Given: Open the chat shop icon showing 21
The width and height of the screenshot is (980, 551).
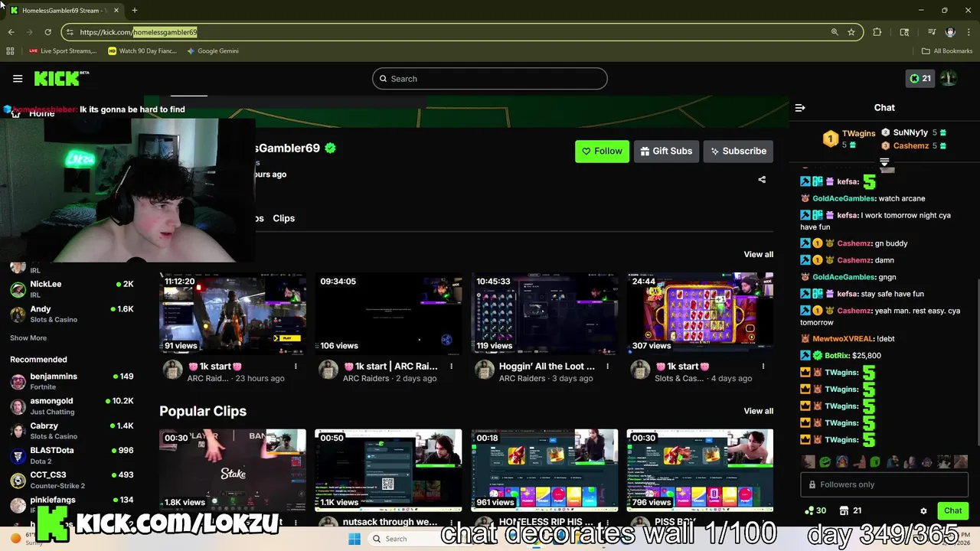Looking at the screenshot, I should pos(851,510).
